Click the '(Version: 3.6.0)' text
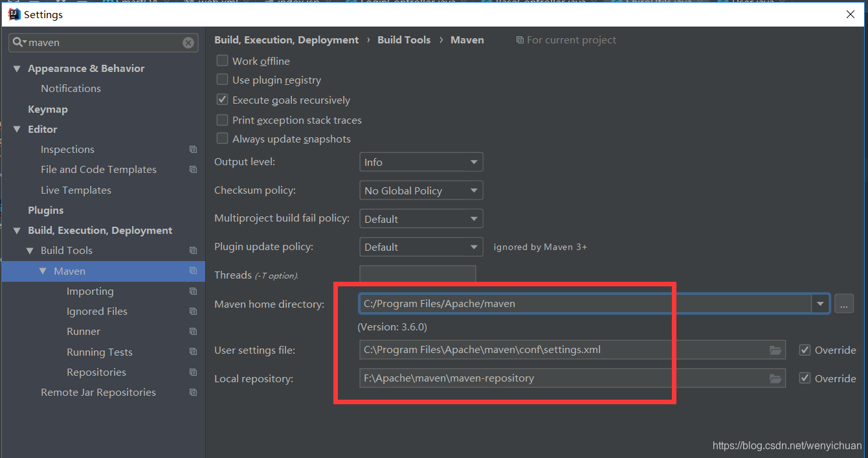868x458 pixels. click(392, 327)
